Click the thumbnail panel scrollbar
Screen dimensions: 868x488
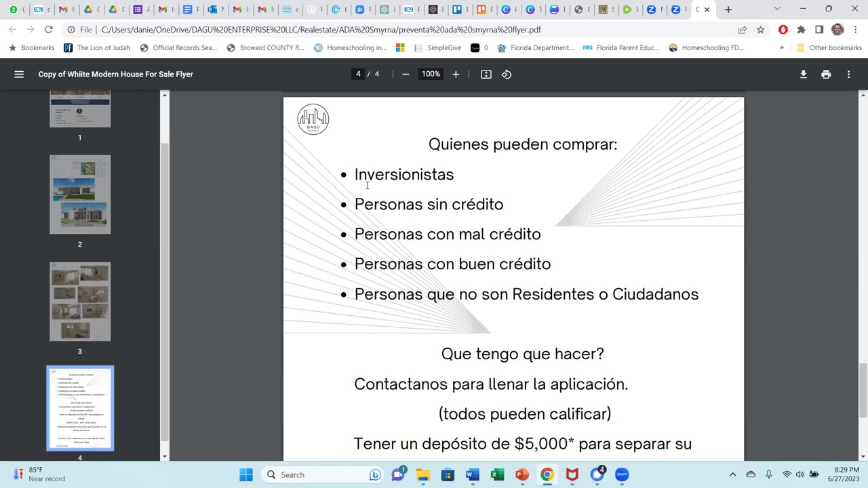pyautogui.click(x=164, y=291)
